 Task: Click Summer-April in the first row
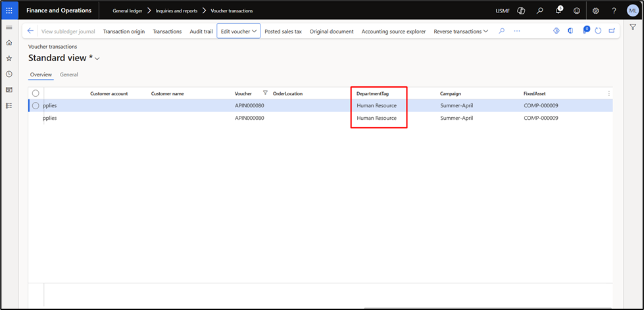click(457, 106)
